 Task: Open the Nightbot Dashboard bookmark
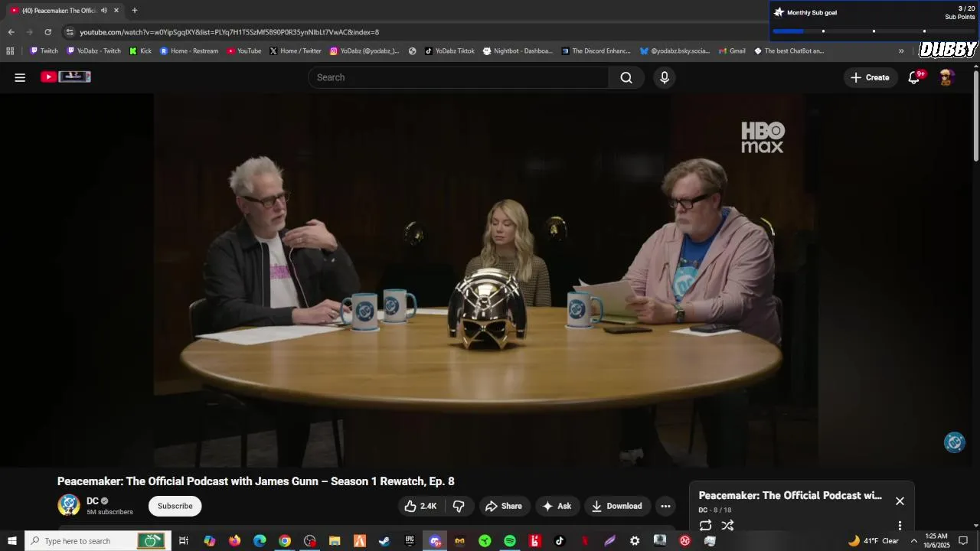pos(518,51)
